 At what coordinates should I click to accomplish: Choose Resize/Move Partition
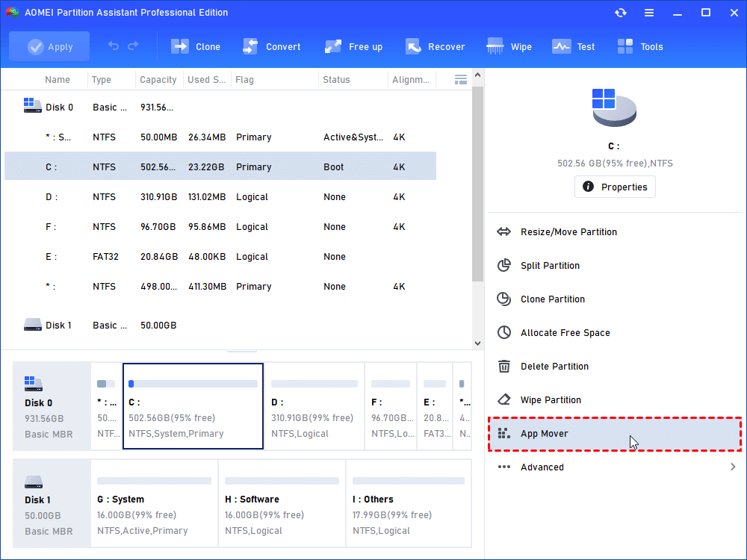tap(569, 231)
